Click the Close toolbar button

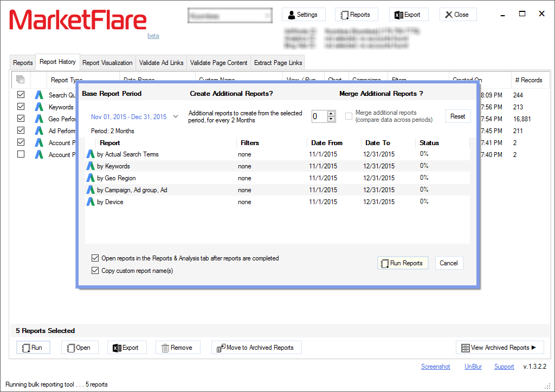[457, 15]
